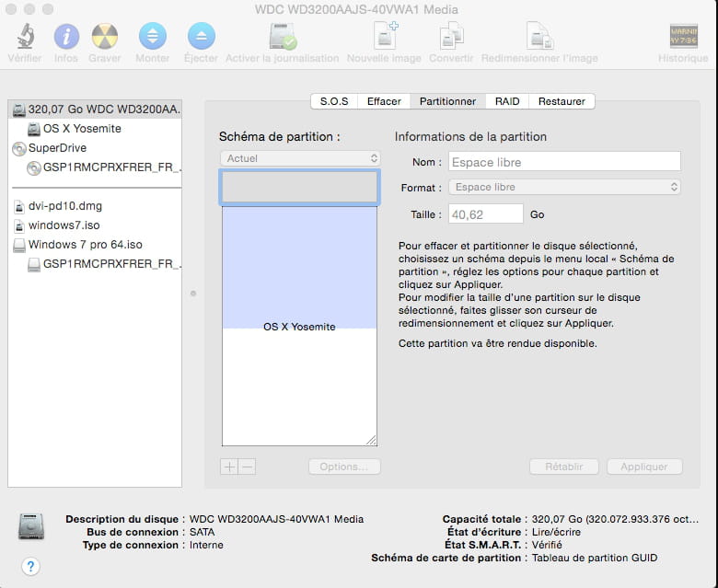Select the free space partition block
The image size is (718, 588).
tap(299, 187)
